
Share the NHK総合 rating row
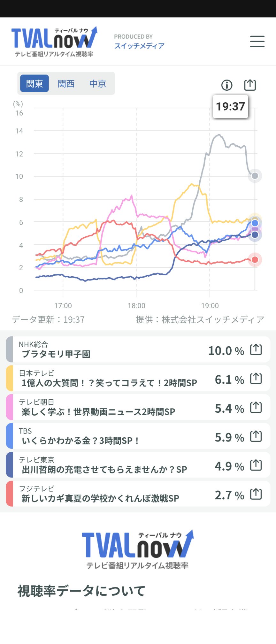point(256,350)
